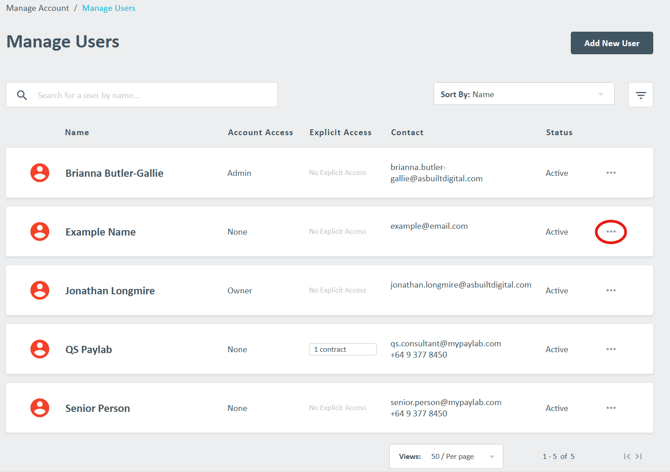Click the filter icon beside Sort By
670x472 pixels.
640,95
